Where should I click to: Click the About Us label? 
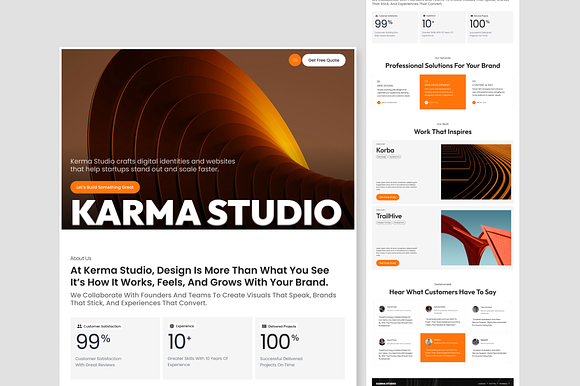click(x=81, y=258)
